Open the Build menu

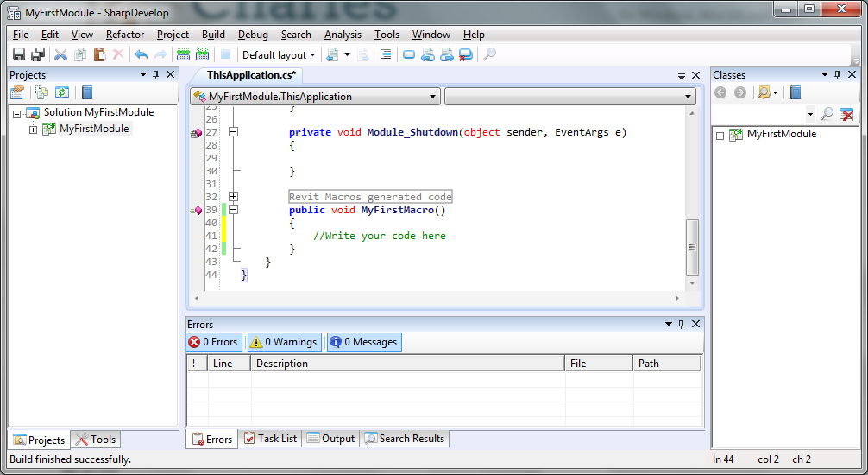click(x=213, y=35)
